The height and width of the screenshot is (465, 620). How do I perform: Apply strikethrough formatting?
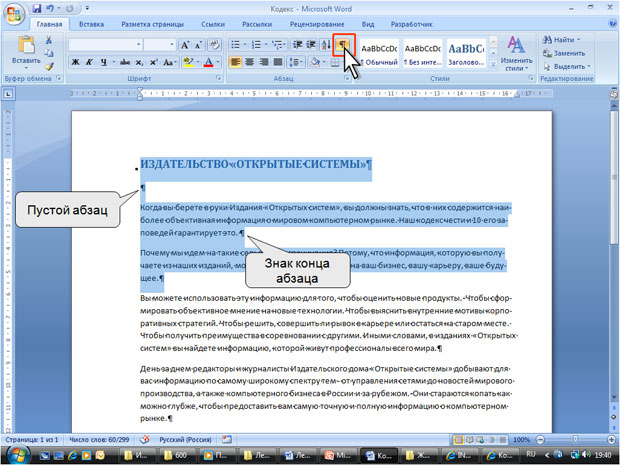(125, 62)
